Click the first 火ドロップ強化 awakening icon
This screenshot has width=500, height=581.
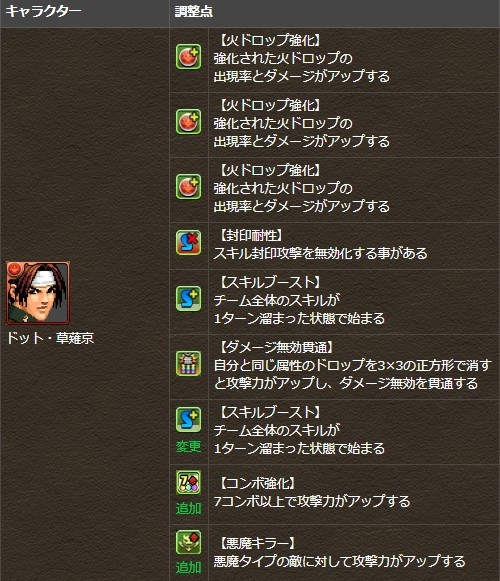(x=189, y=57)
